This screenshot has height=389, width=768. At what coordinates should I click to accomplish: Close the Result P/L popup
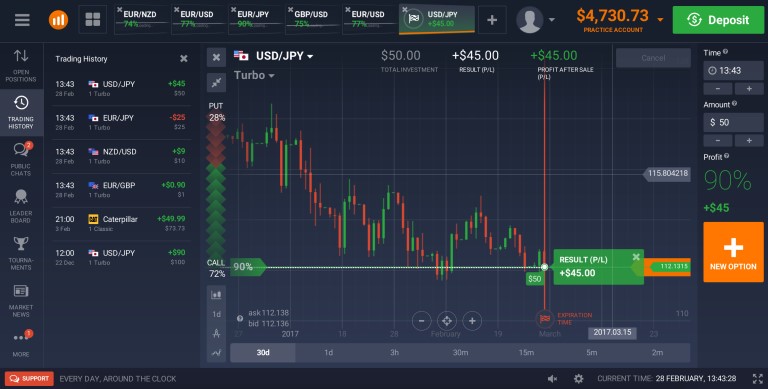coord(636,257)
